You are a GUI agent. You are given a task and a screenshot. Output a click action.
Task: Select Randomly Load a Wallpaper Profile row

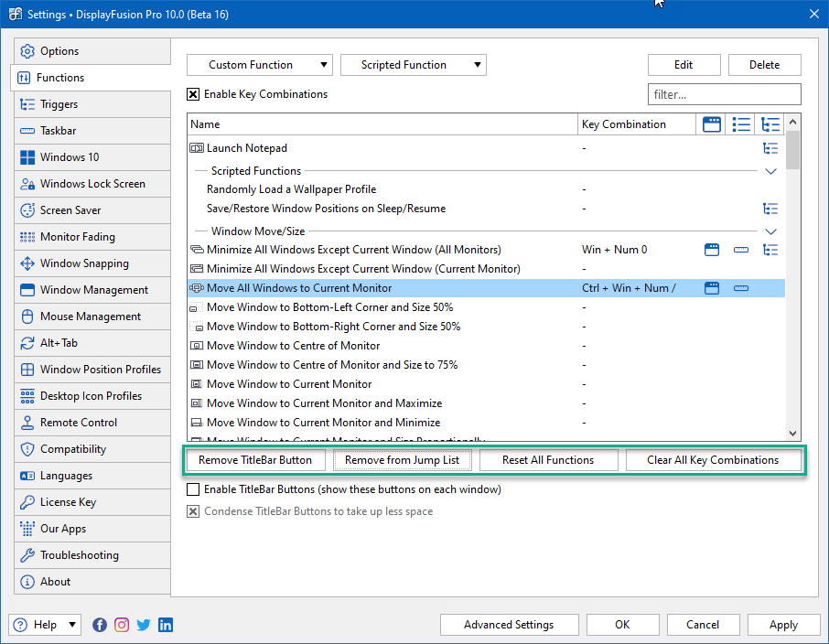coord(487,189)
